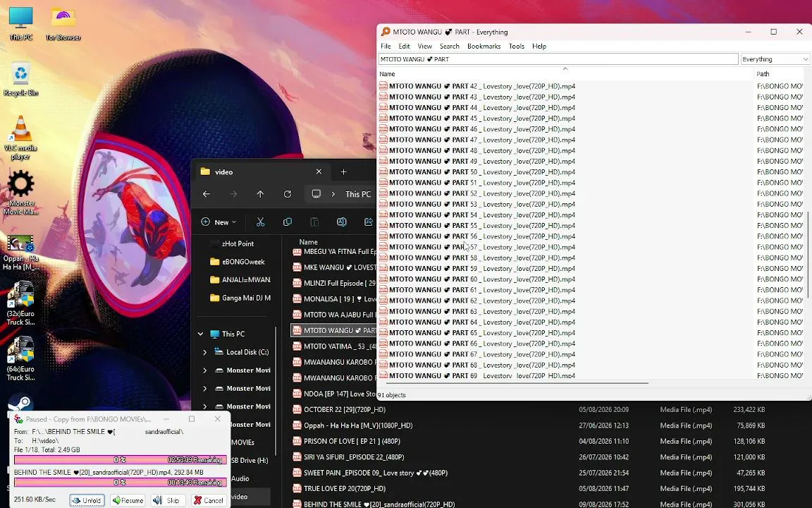812x508 pixels.
Task: Select MTOTO WANGU PART 50 result
Action: point(477,172)
